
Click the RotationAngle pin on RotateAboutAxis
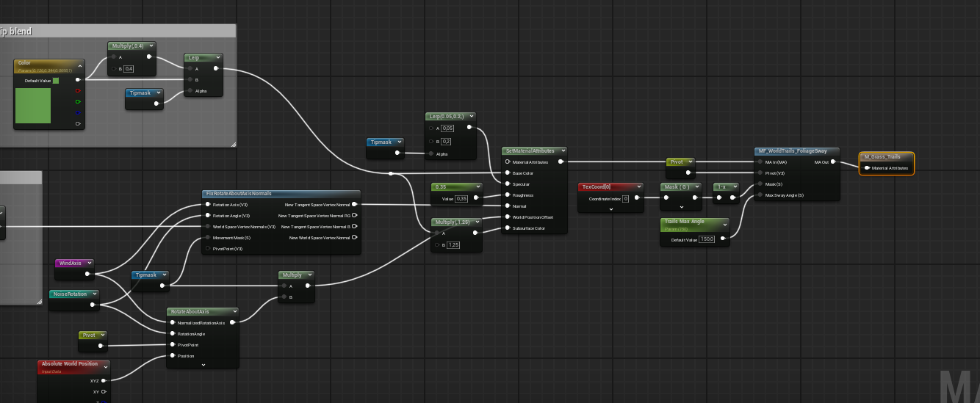coord(172,333)
